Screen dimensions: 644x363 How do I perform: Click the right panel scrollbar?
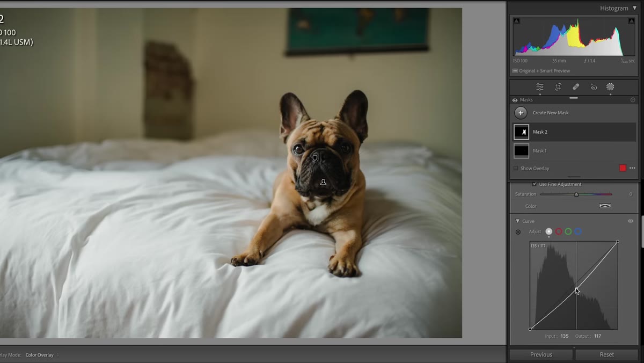point(642,232)
